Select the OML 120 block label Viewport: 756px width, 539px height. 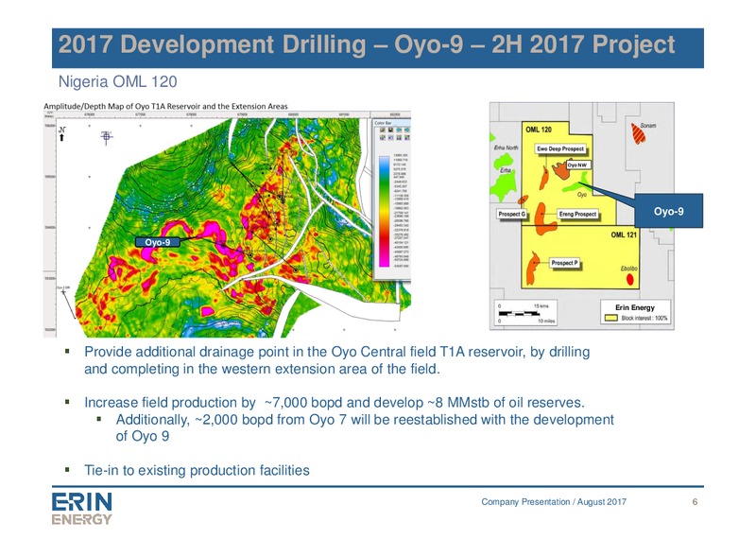pos(538,130)
